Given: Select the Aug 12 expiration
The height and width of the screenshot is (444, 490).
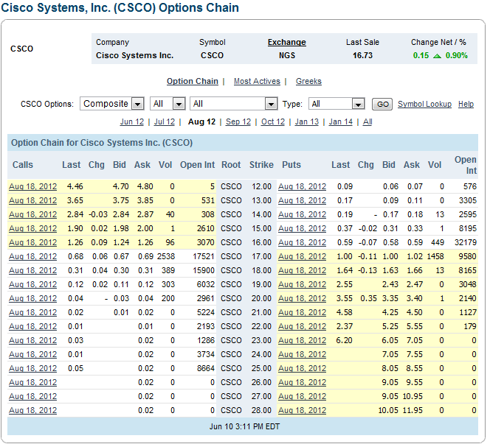Looking at the screenshot, I should (x=202, y=122).
